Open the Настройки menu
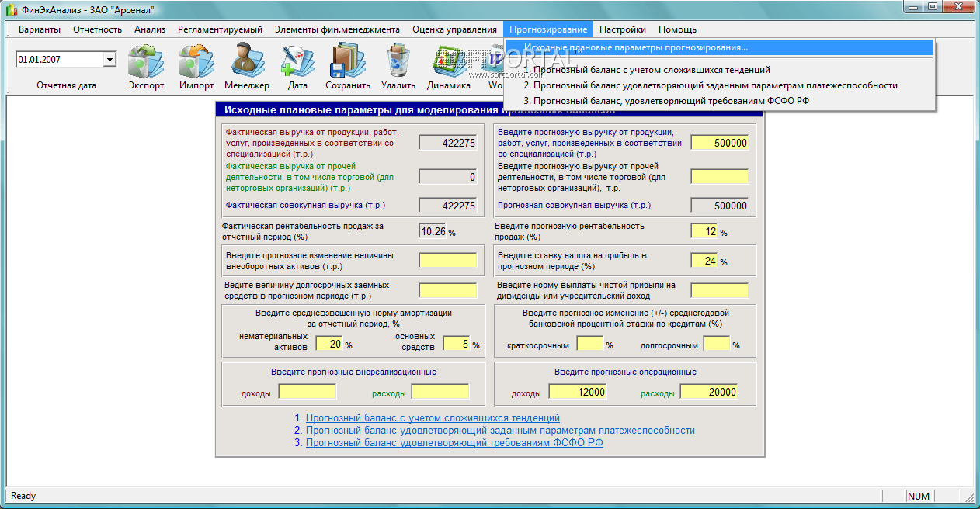980x509 pixels. (x=623, y=29)
